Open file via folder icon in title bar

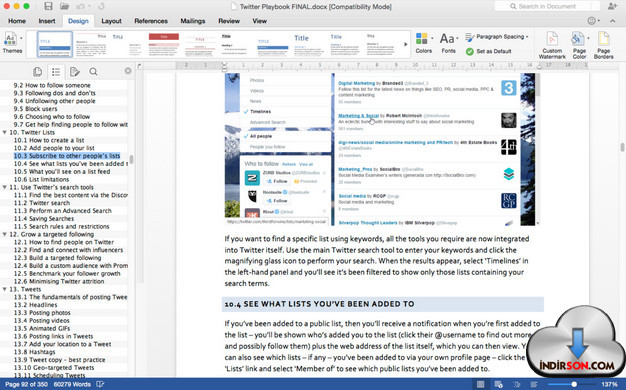point(64,6)
